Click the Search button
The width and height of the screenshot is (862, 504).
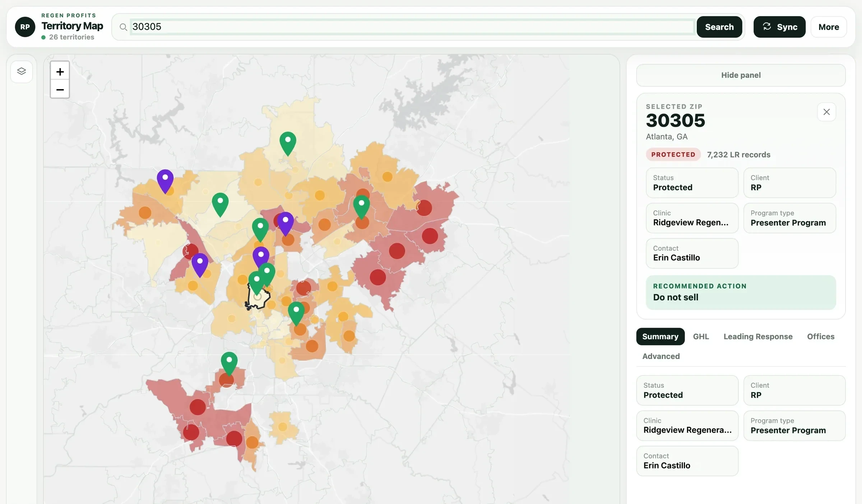point(719,27)
